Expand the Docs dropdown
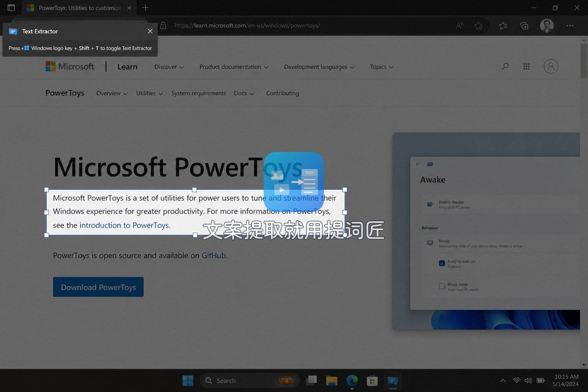The width and height of the screenshot is (588, 392). click(244, 93)
